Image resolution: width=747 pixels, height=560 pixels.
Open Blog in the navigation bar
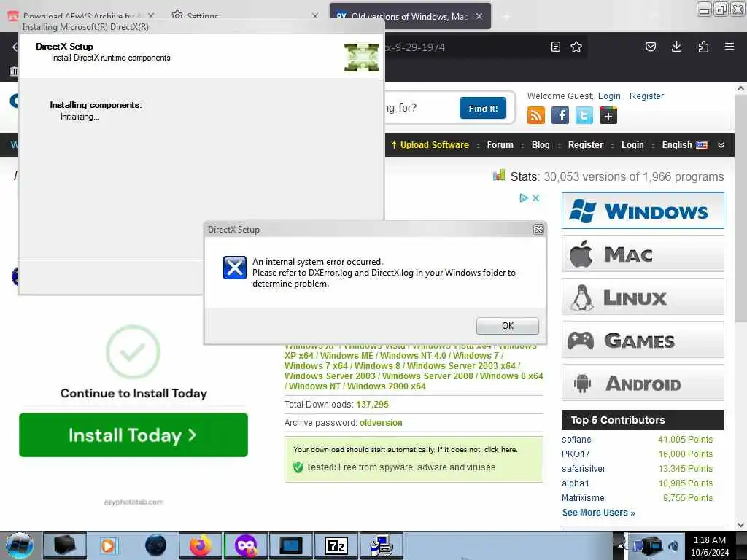(541, 145)
